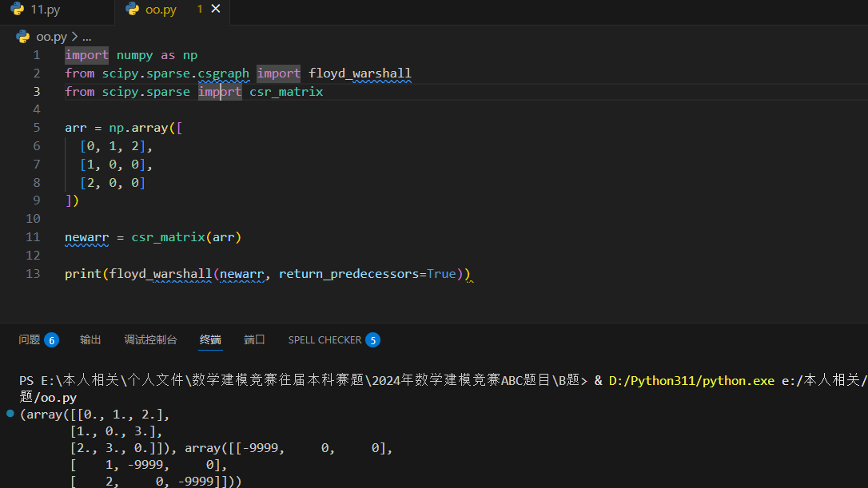Click the list row [2, 0, 0] on line 8
The width and height of the screenshot is (868, 488).
113,183
